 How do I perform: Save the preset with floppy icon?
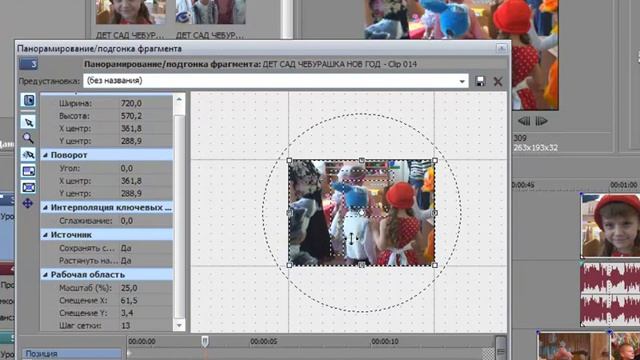click(480, 81)
